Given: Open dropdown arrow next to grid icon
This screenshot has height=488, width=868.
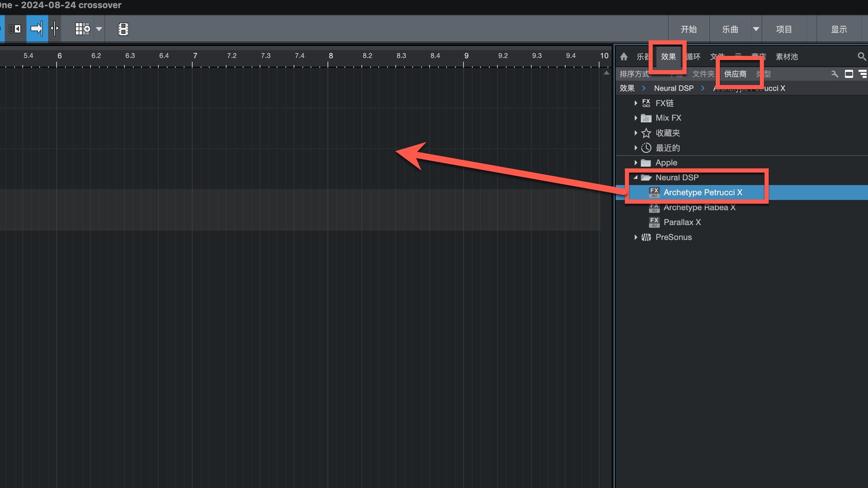Looking at the screenshot, I should click(x=99, y=29).
